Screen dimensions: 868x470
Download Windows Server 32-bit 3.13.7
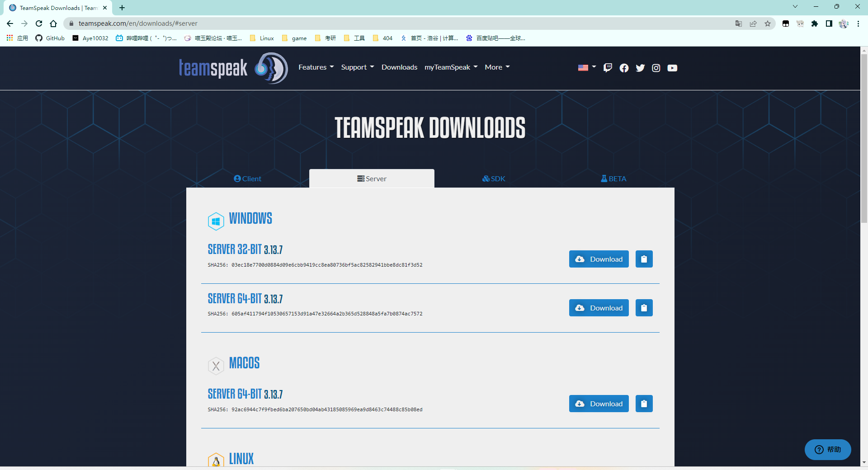click(x=599, y=259)
